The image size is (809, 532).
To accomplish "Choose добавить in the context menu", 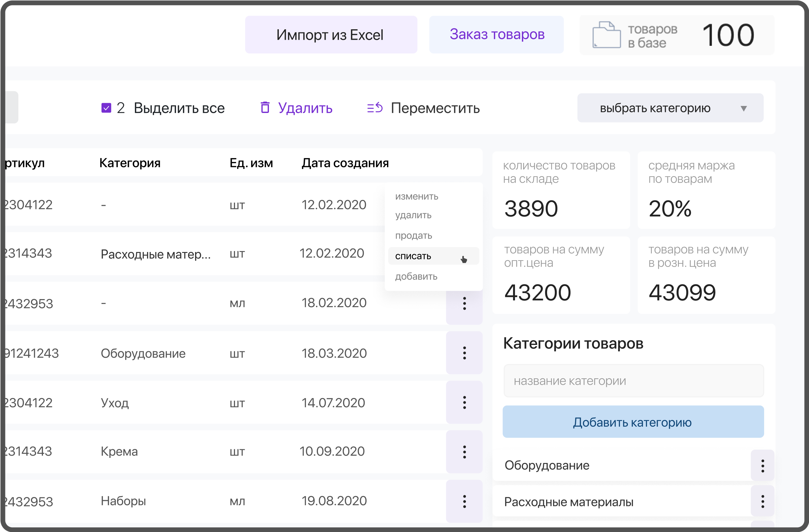I will 416,276.
